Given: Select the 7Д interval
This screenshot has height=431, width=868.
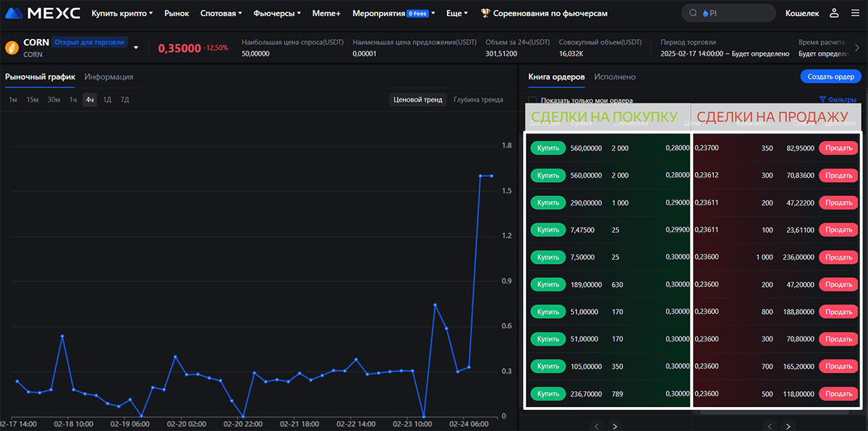Looking at the screenshot, I should point(124,100).
